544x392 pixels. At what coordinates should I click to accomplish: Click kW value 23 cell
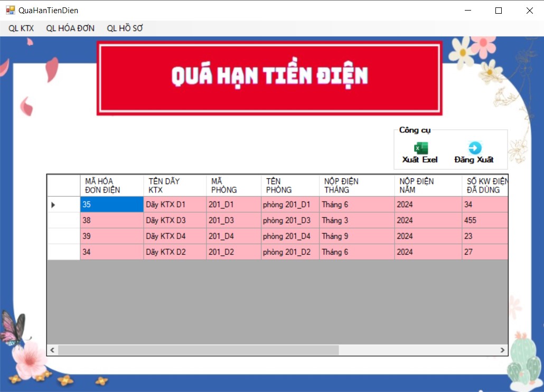click(485, 236)
